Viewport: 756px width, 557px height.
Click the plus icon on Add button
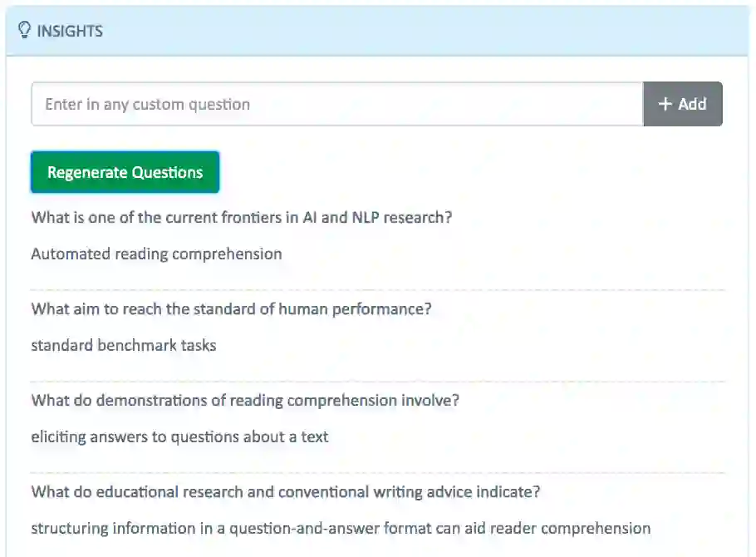click(665, 104)
